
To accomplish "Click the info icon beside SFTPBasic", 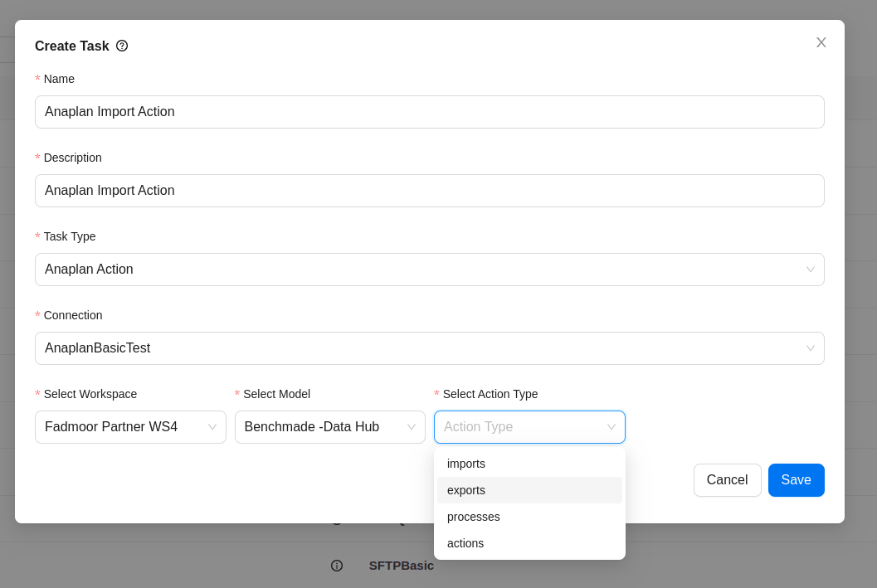I will coord(337,566).
